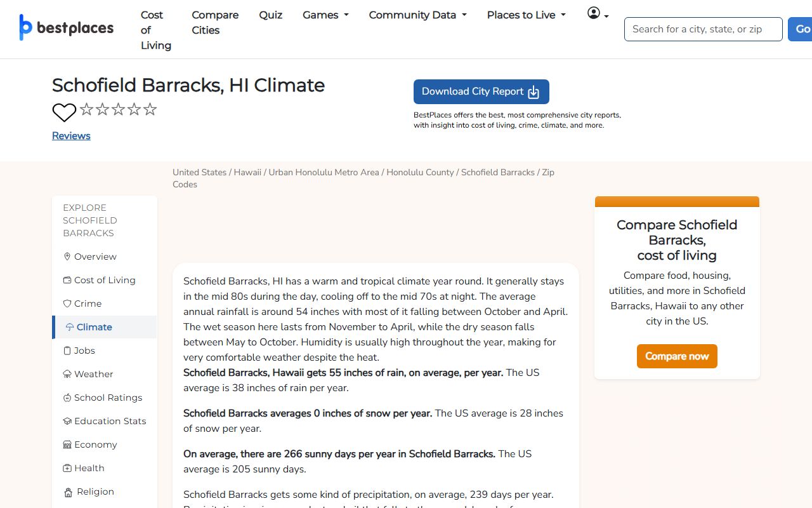
Task: Click the Weather cloud icon in sidebar
Action: [x=67, y=374]
